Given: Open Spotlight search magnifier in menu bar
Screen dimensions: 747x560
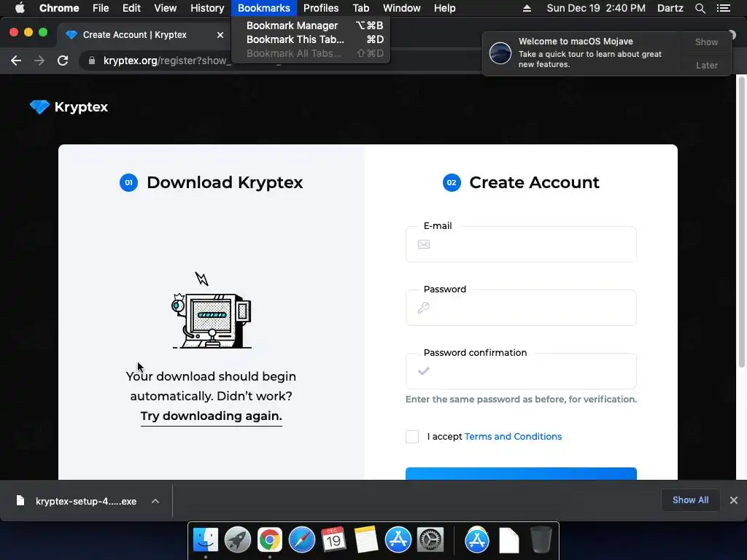Looking at the screenshot, I should [x=700, y=8].
